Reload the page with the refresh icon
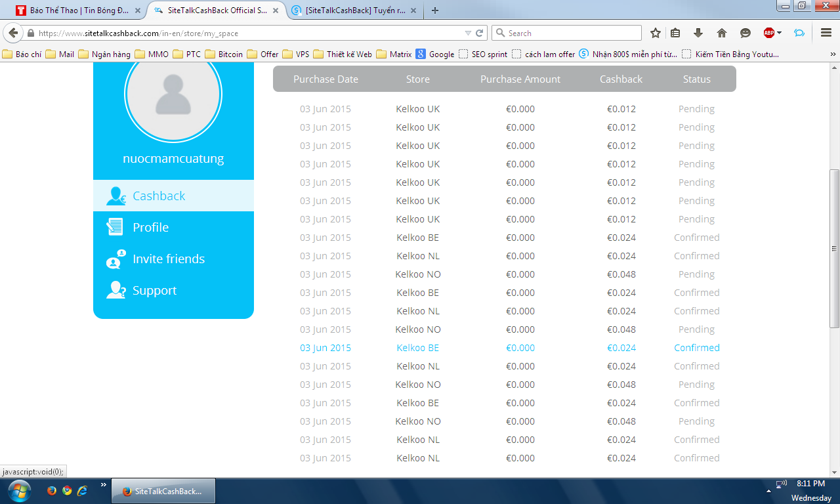This screenshot has height=504, width=840. (x=480, y=33)
